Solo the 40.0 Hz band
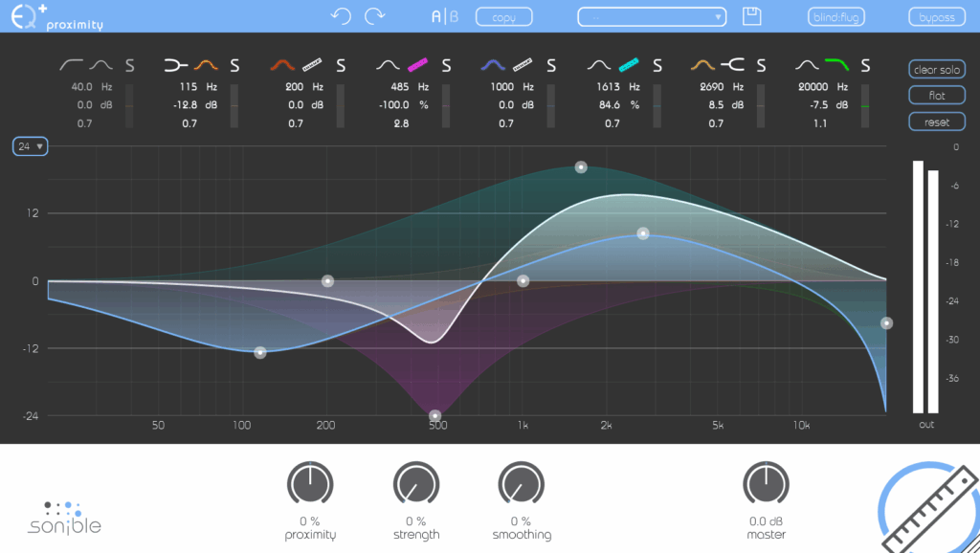Image resolution: width=980 pixels, height=553 pixels. click(129, 65)
